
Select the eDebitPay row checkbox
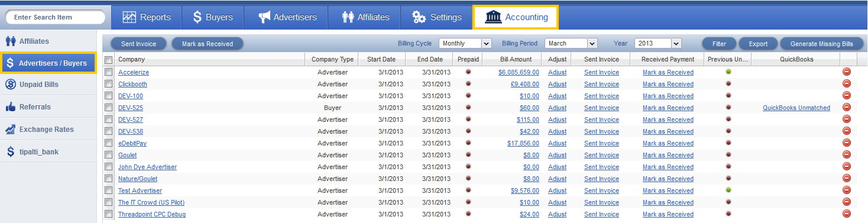point(108,143)
